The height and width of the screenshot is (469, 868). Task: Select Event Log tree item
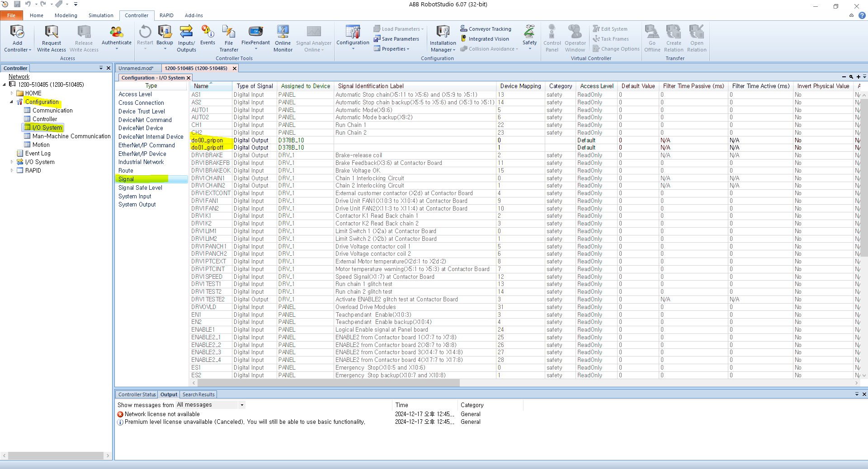38,153
